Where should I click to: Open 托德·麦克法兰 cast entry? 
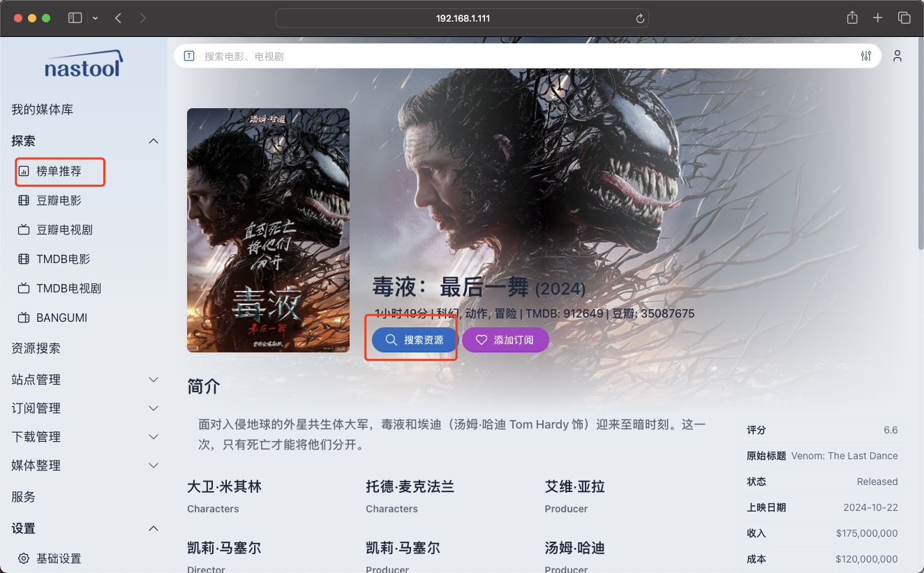(x=410, y=486)
